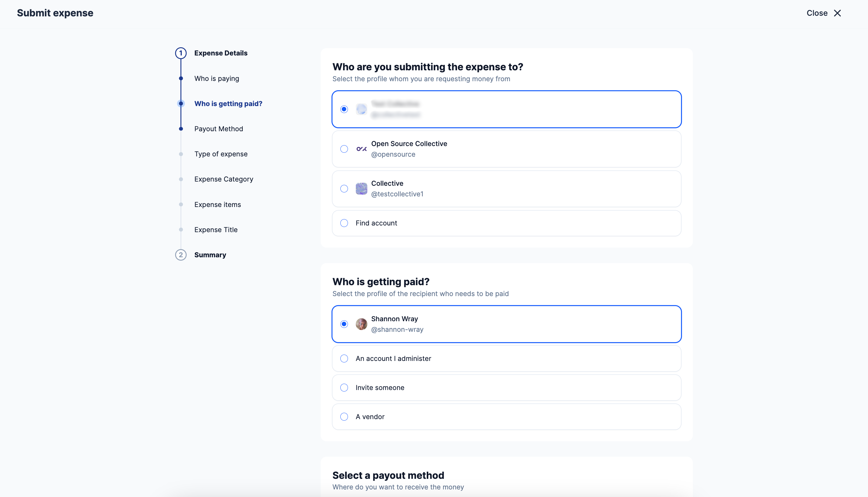Select the Find account radio option
The image size is (868, 497).
click(344, 223)
